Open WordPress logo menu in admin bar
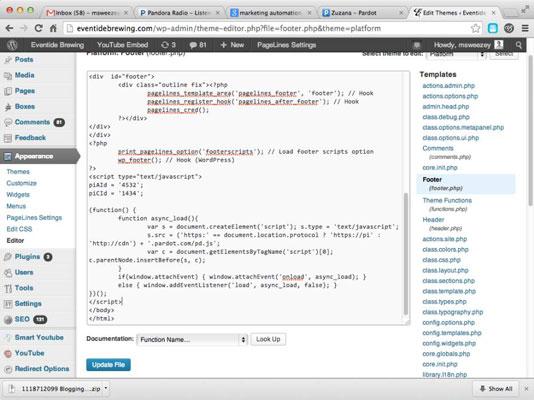534x400 pixels. coord(12,45)
